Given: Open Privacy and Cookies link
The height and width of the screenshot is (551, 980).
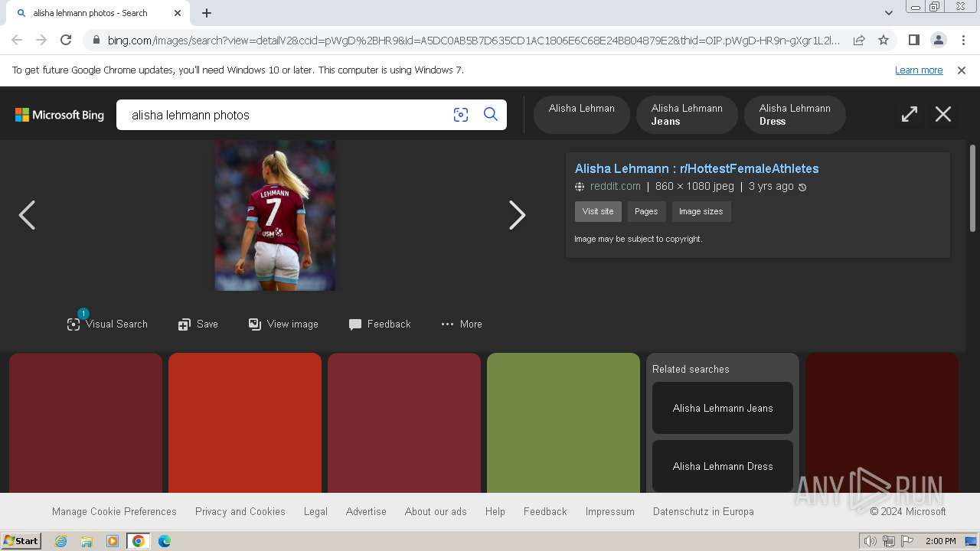Looking at the screenshot, I should (x=240, y=511).
